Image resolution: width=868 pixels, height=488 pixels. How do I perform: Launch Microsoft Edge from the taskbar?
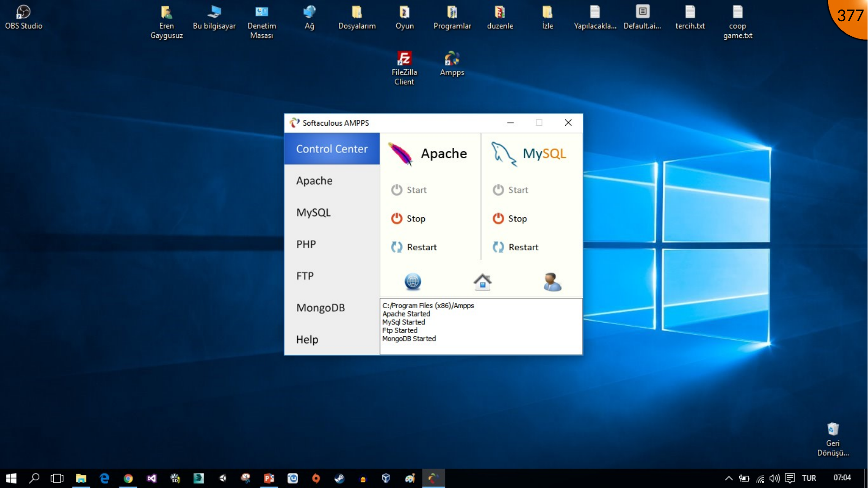coord(104,478)
